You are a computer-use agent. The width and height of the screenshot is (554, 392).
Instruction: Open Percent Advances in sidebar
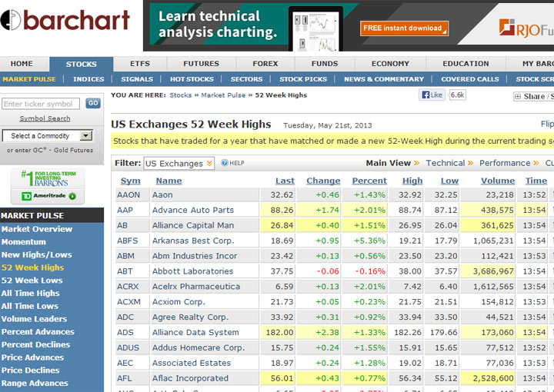click(x=38, y=332)
